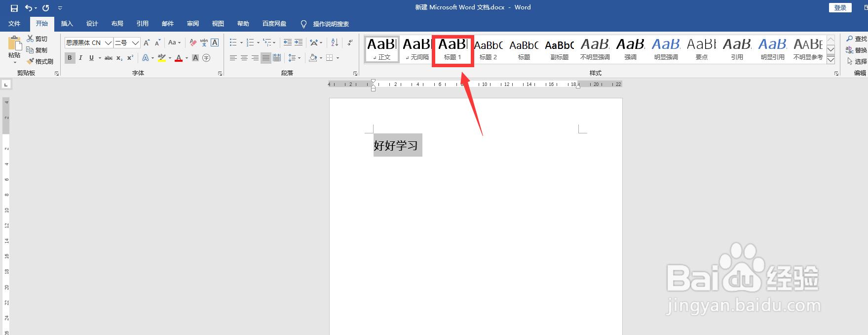Toggle character shading icon
Viewport: 868px width, 335px height.
195,58
